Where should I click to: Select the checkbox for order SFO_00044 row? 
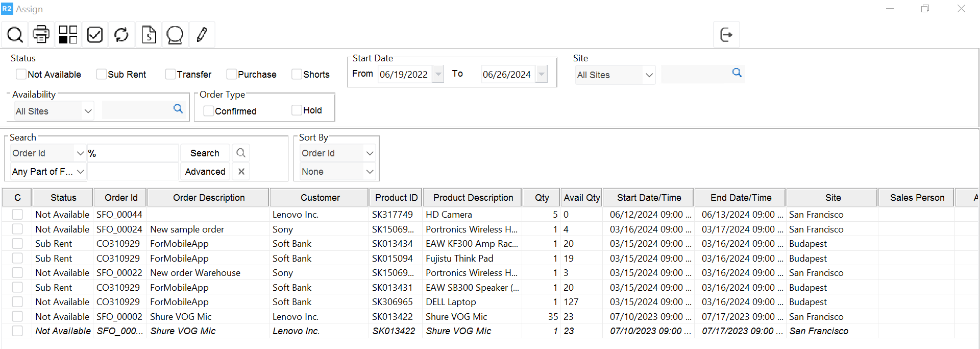(x=17, y=215)
